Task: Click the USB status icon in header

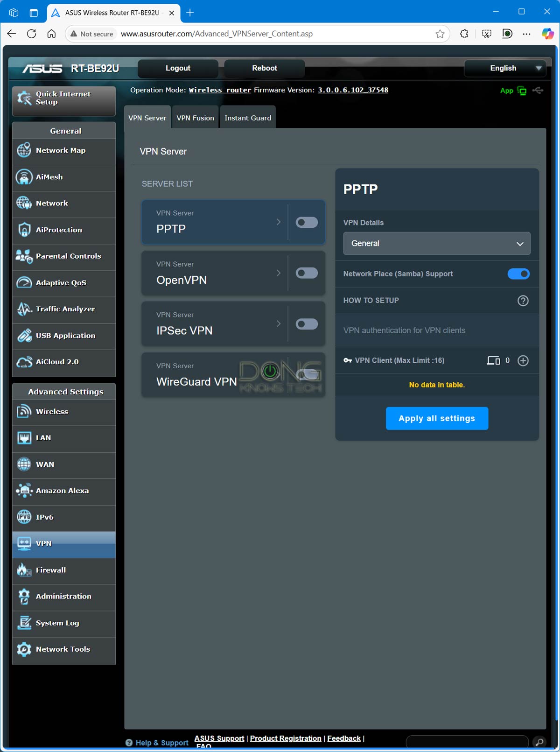Action: point(538,90)
